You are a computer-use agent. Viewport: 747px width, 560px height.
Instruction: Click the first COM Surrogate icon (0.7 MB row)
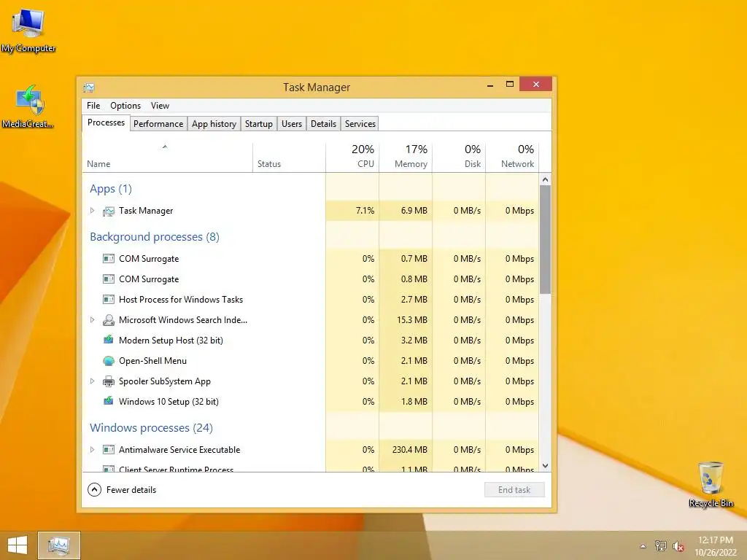tap(109, 259)
